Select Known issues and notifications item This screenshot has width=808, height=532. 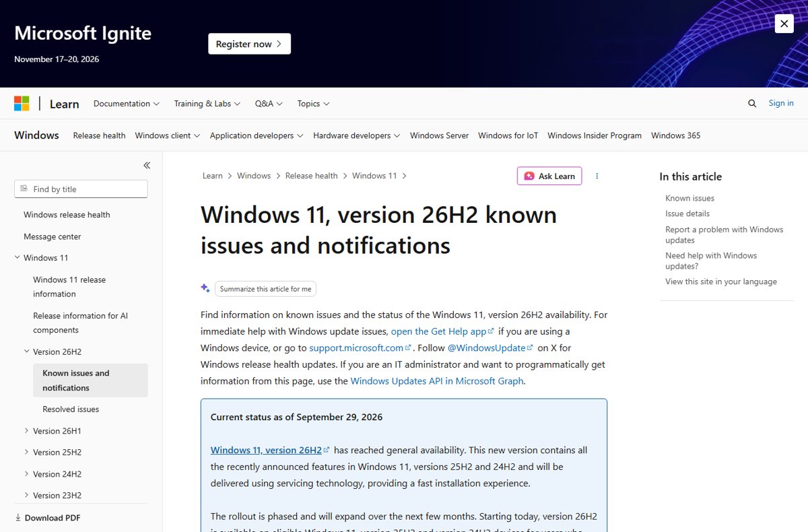[90, 380]
